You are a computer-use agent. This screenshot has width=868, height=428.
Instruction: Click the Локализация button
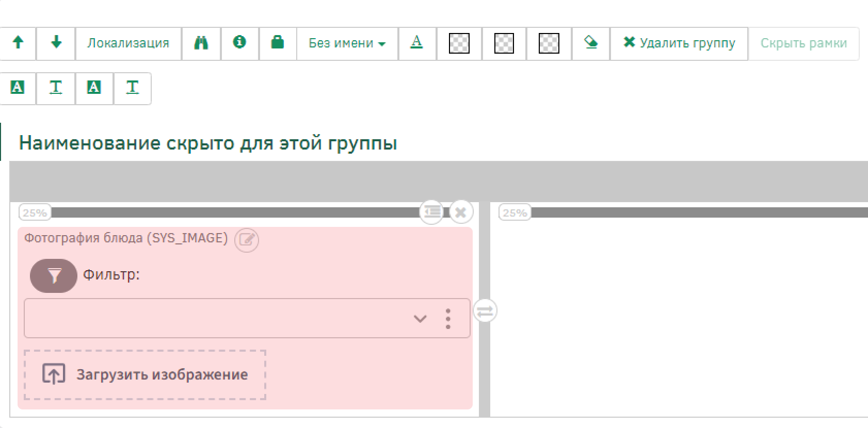[x=128, y=43]
